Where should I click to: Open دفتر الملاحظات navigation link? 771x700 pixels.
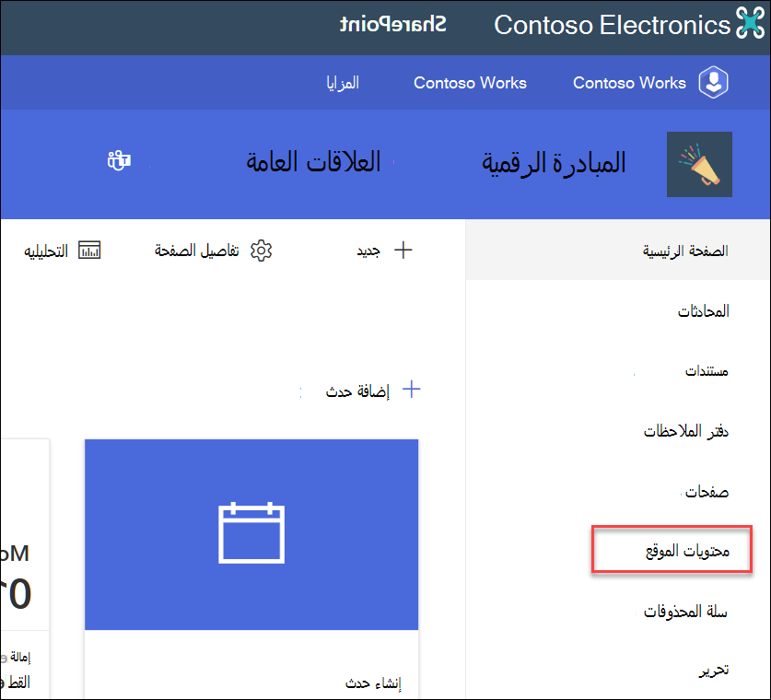[686, 431]
